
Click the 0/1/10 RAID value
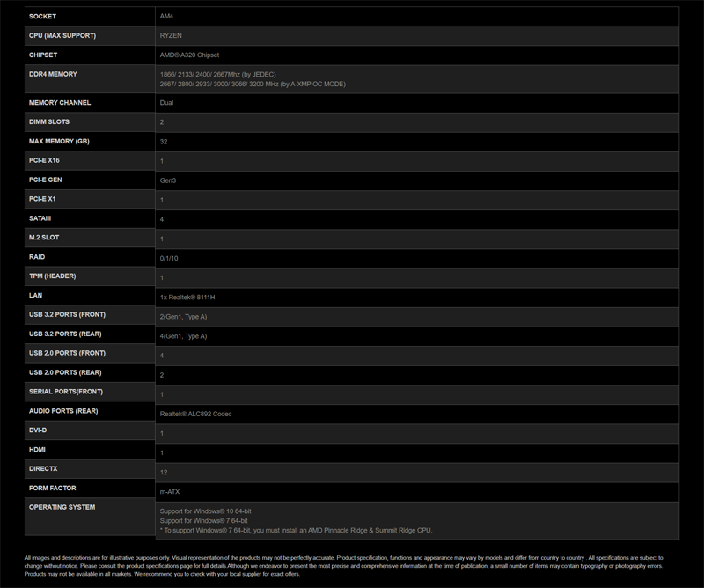coord(169,258)
